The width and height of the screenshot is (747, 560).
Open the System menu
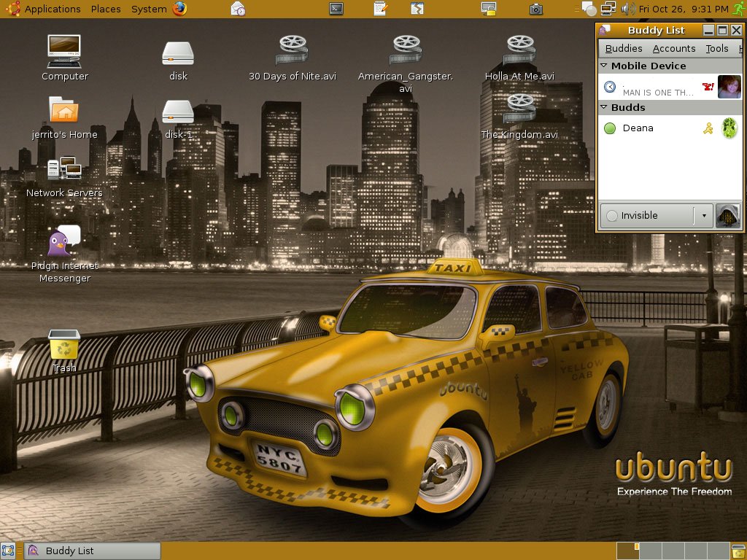click(149, 9)
